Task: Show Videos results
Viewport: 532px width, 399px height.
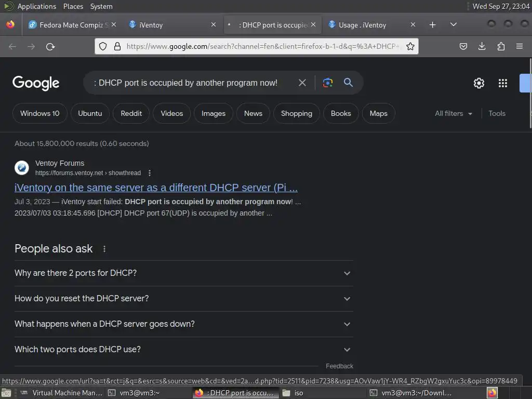Action: [171, 113]
